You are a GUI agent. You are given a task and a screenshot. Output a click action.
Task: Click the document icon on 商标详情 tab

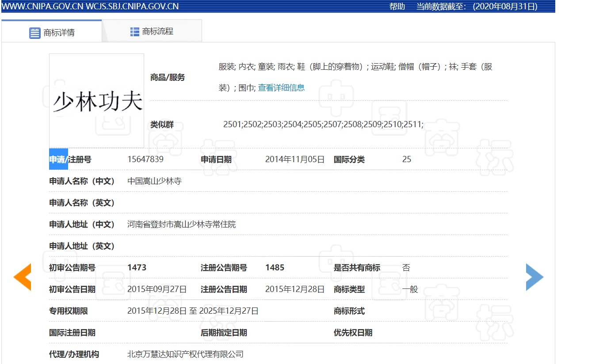(34, 32)
